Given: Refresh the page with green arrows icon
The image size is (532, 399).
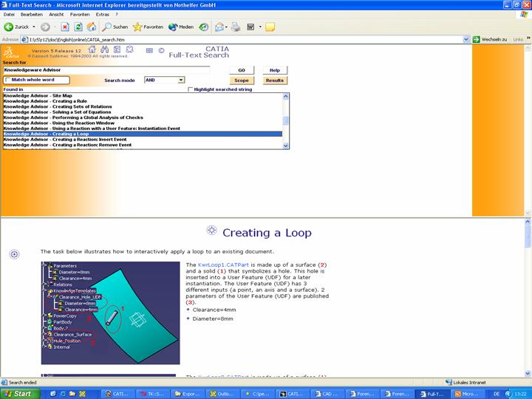Looking at the screenshot, I should click(78, 27).
